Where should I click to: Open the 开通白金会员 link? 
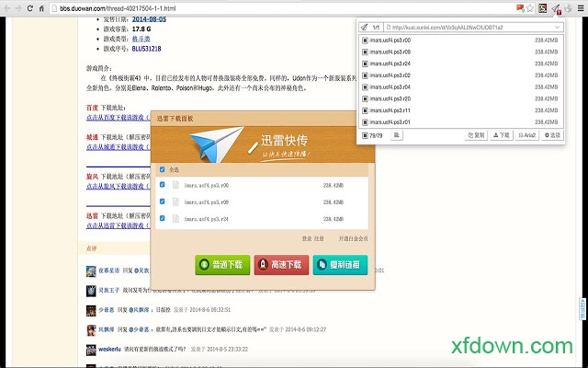[x=353, y=239]
